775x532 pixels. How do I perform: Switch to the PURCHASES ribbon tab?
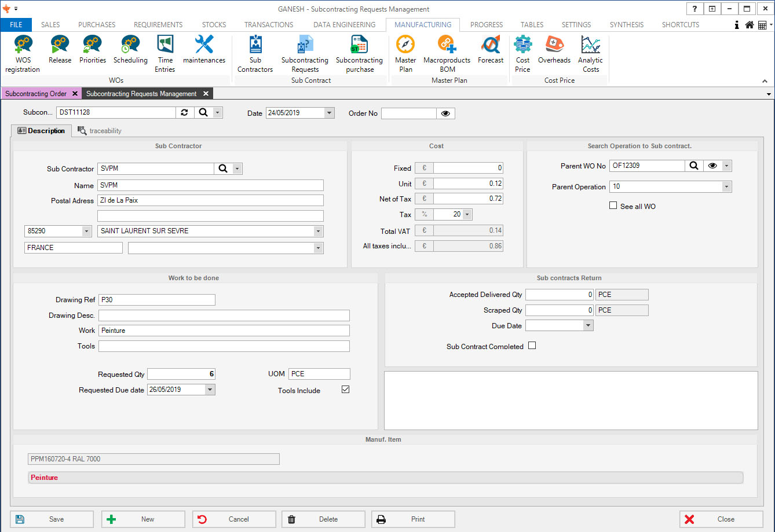pyautogui.click(x=97, y=25)
